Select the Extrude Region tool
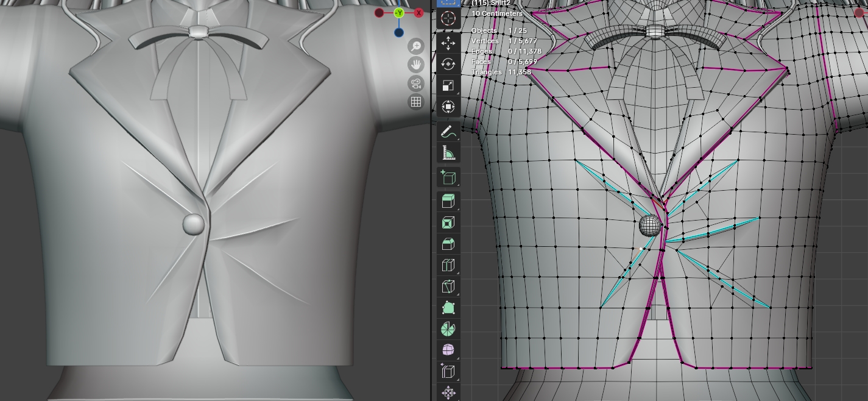 448,201
